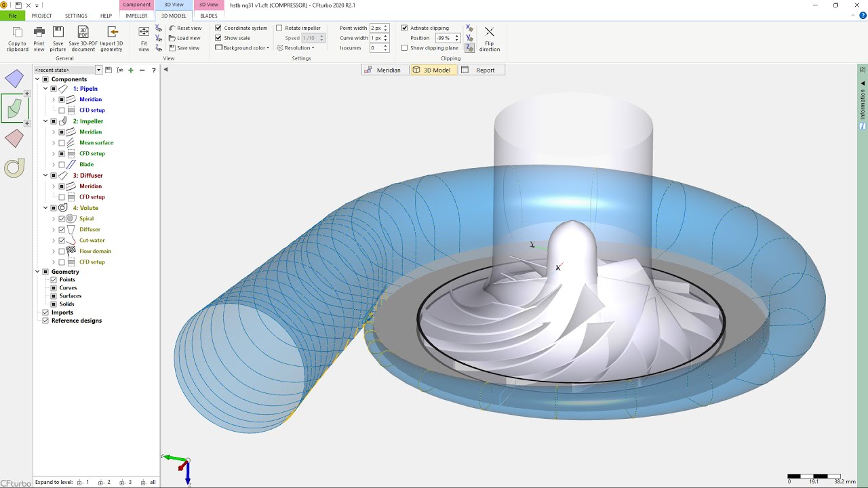
Task: Select the Diffuser component in sidebar
Action: click(14, 138)
